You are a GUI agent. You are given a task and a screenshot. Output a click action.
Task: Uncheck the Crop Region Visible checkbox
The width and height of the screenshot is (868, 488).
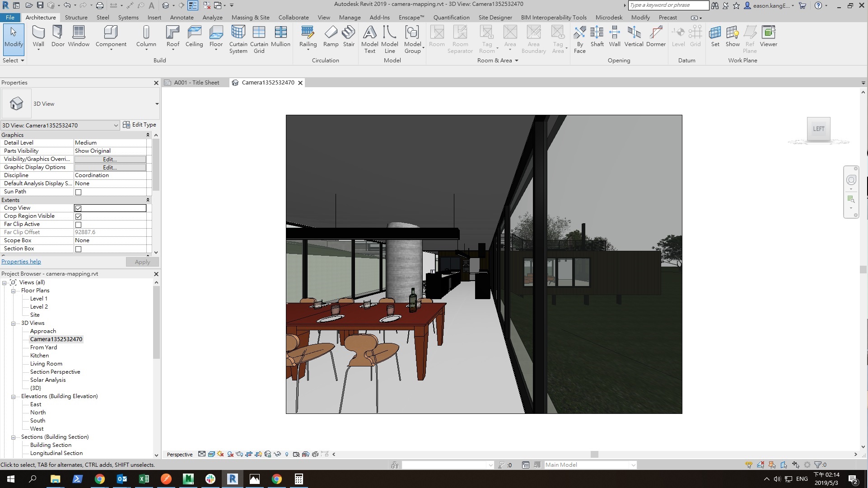click(x=79, y=216)
